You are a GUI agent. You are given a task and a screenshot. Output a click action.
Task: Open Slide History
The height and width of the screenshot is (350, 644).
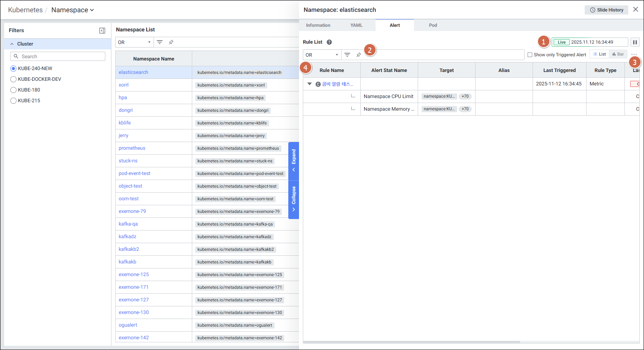[606, 10]
